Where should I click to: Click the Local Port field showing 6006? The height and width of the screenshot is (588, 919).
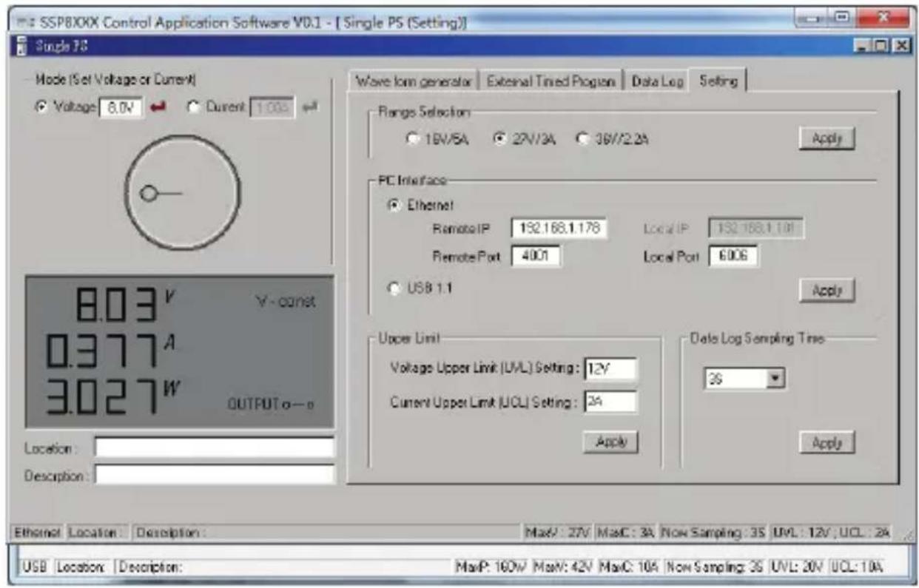click(734, 256)
